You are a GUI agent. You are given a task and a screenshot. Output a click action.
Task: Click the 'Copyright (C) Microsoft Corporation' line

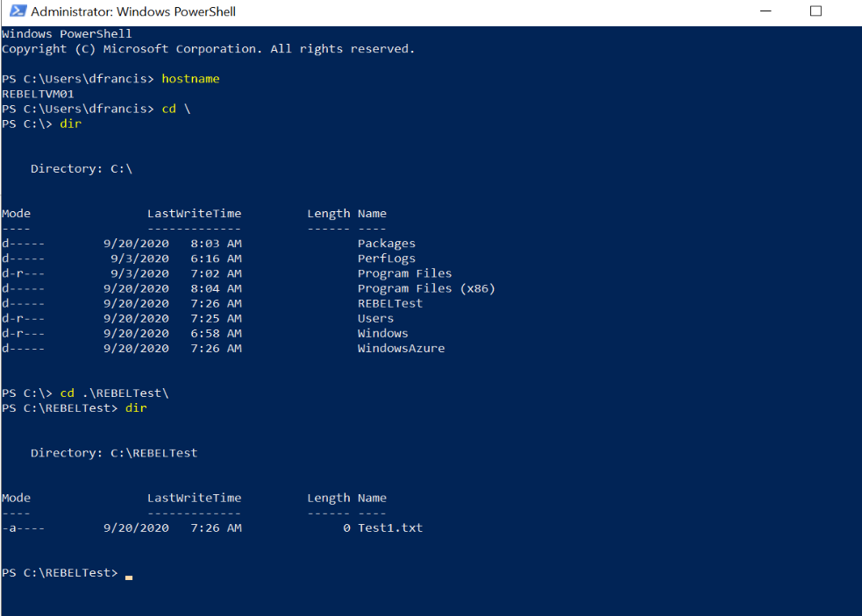pyautogui.click(x=208, y=49)
